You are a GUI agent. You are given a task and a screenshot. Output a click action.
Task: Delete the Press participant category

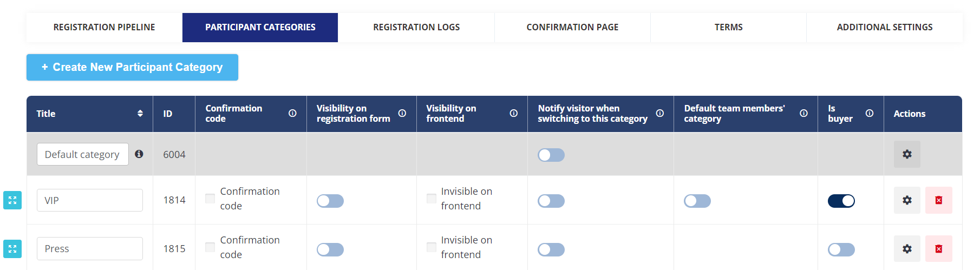click(x=939, y=249)
